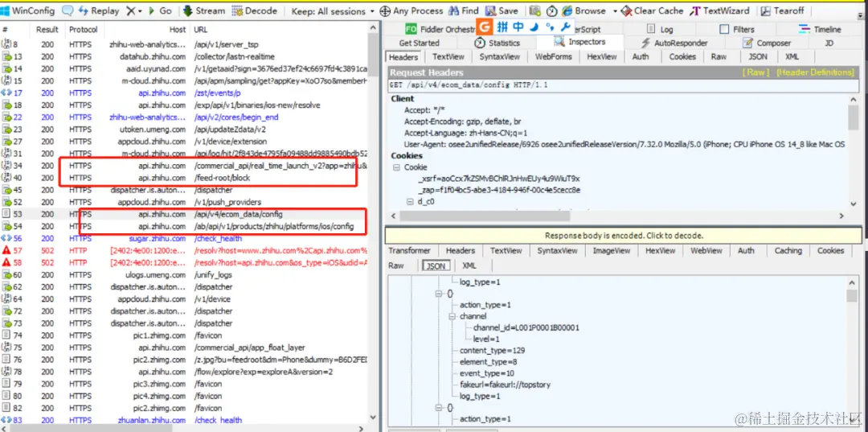
Task: Click the timer clock icon in toolbar
Action: [x=552, y=10]
